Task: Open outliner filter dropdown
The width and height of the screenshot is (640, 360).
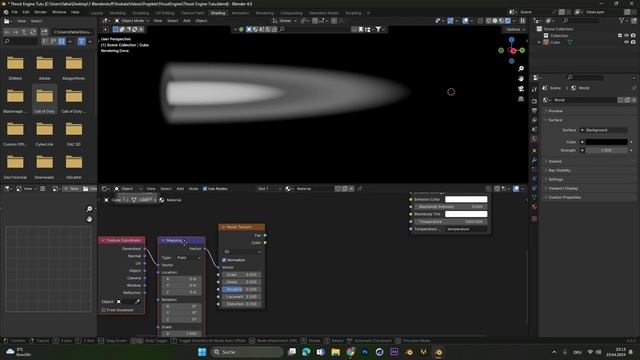Action: click(x=623, y=20)
